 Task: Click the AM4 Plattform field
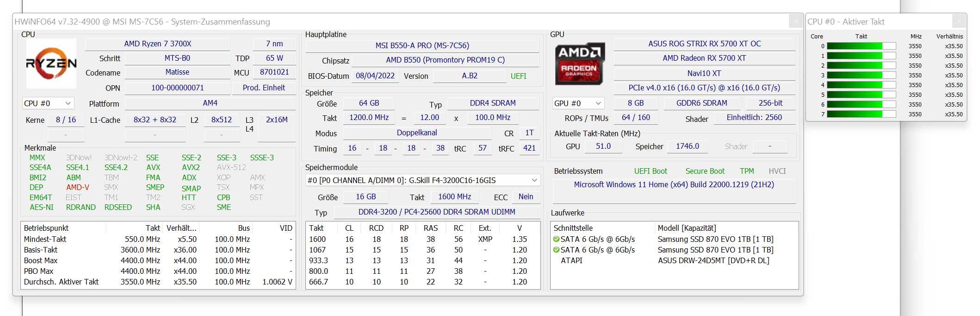[210, 103]
